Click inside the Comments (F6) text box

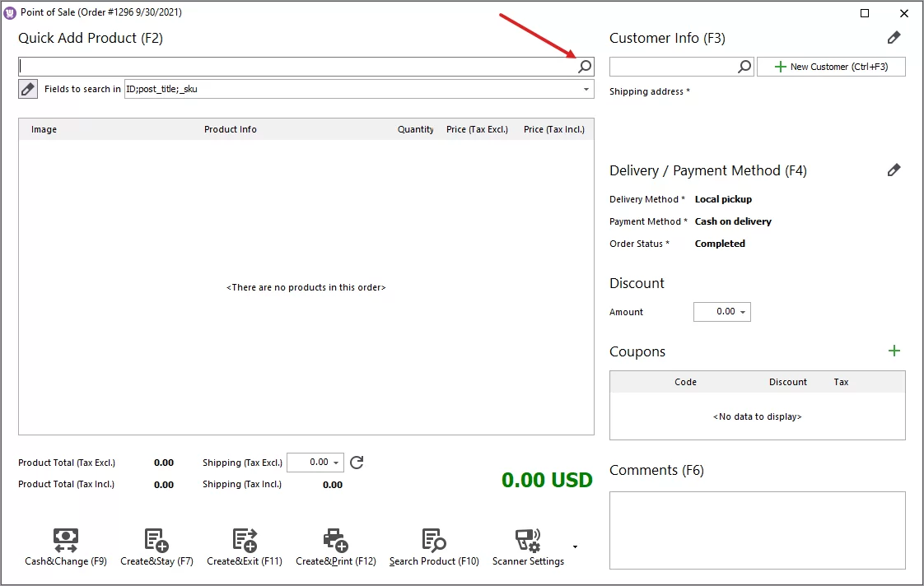point(757,531)
